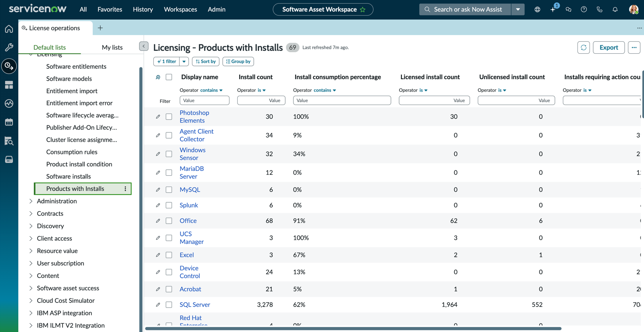Screen dimensions: 644x332
Task: Click the 1 filter button
Action: coord(166,61)
